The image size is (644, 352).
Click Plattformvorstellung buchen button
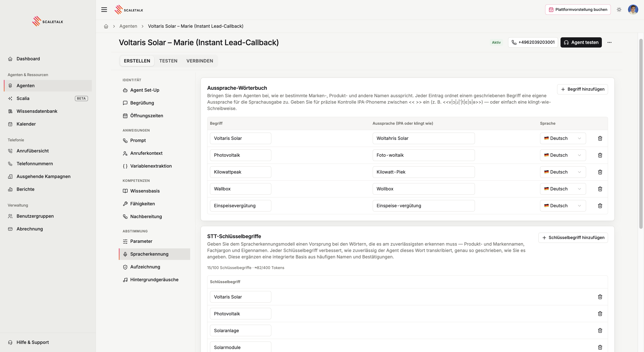pos(578,10)
